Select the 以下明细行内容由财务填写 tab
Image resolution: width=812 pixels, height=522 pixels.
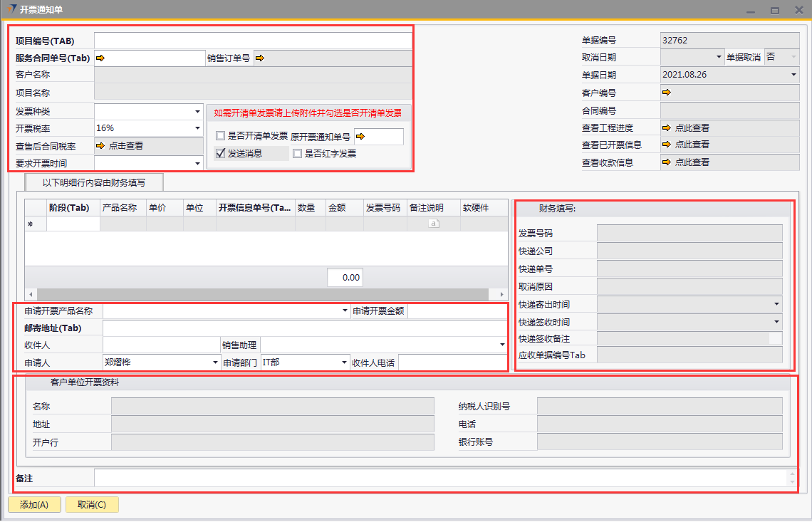click(x=94, y=182)
